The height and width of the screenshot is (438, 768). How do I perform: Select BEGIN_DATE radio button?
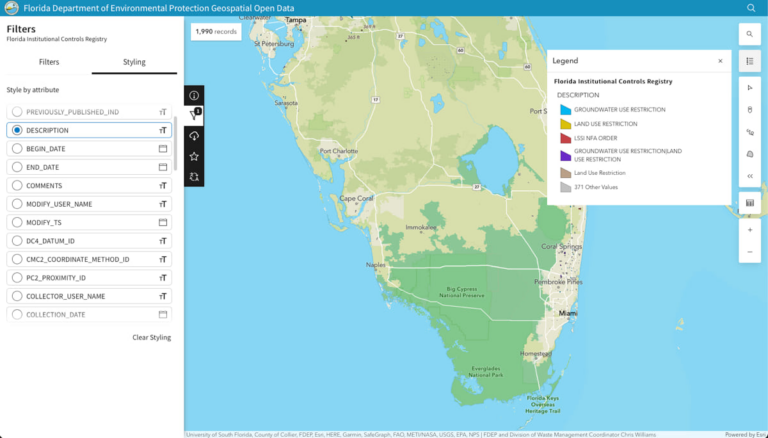point(17,148)
